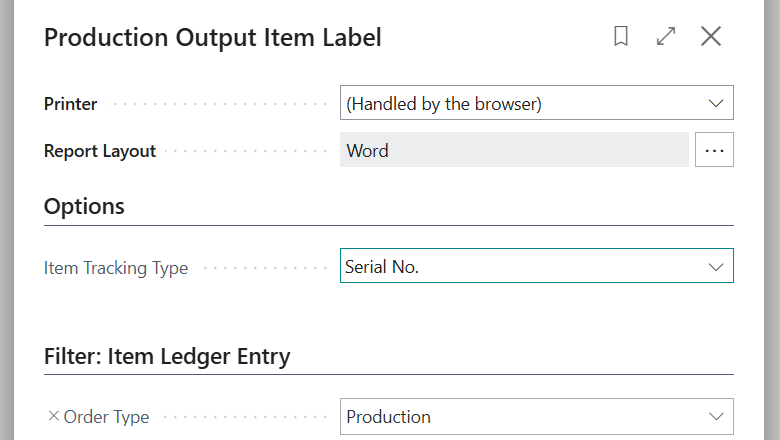The width and height of the screenshot is (780, 440).
Task: Bookmark this Production Output Item Label page
Action: click(621, 37)
